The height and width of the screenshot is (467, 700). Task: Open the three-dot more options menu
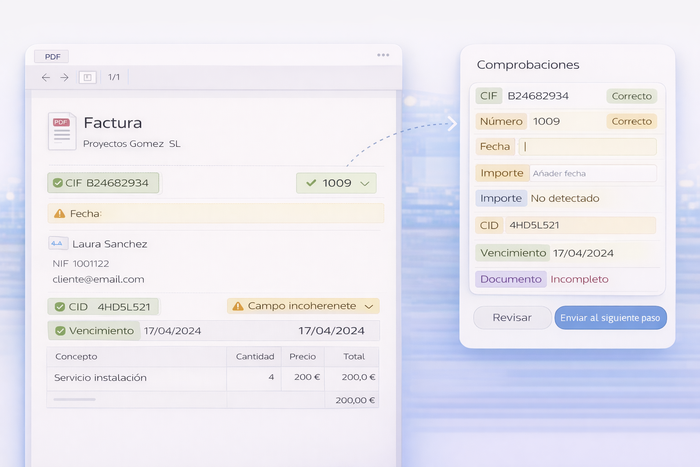click(x=383, y=55)
